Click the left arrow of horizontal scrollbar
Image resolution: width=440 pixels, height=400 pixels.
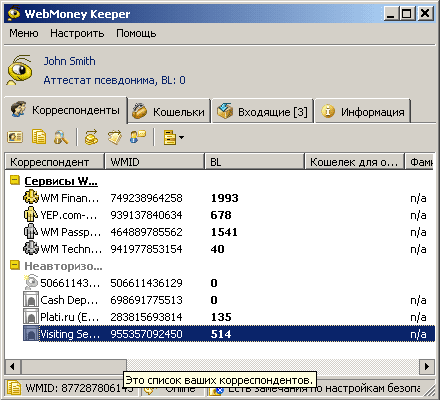[x=13, y=367]
